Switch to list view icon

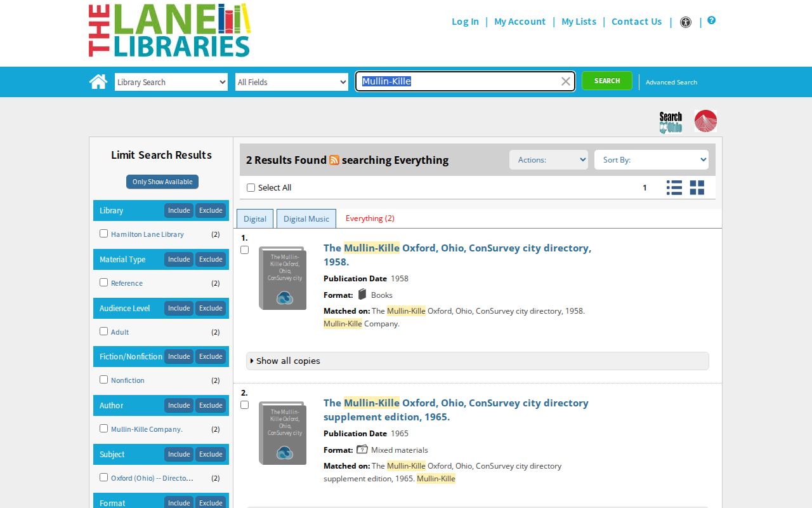[x=674, y=187]
